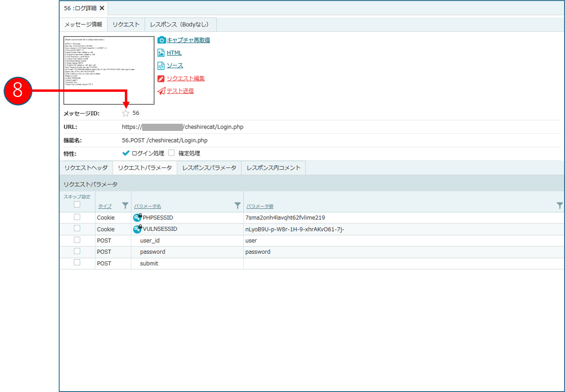
Task: Open the パラメータ値 column filter
Action: (559, 206)
